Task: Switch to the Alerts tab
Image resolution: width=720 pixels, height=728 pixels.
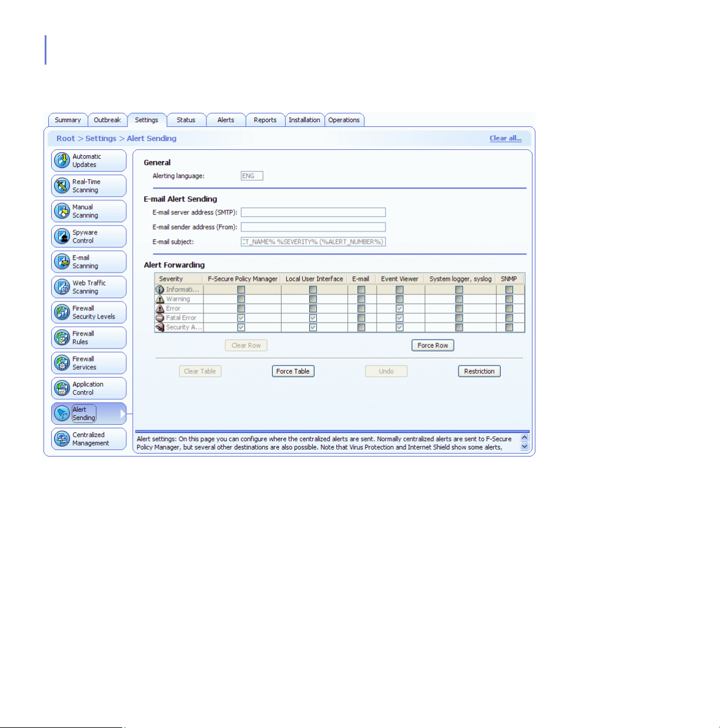Action: tap(226, 120)
